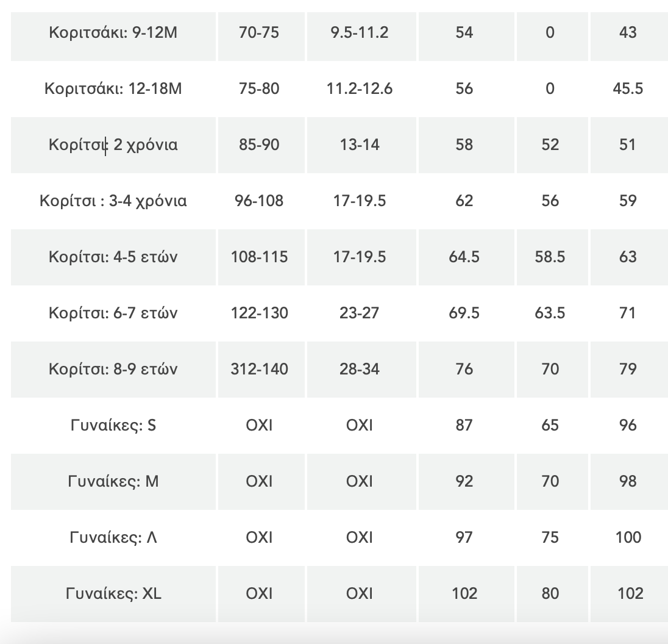
Task: Select the height cell '108-115'
Action: coord(260,257)
